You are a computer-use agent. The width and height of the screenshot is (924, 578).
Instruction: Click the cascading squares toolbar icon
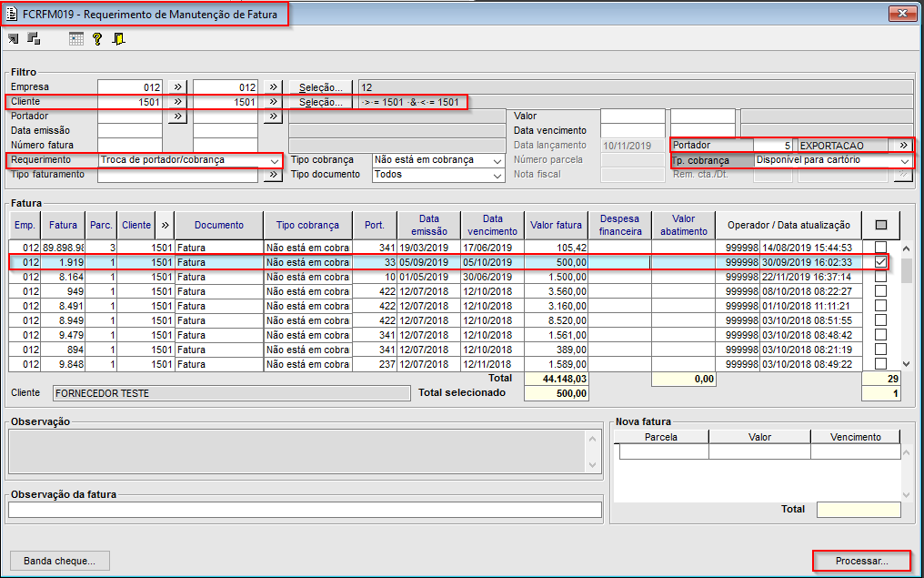(34, 39)
